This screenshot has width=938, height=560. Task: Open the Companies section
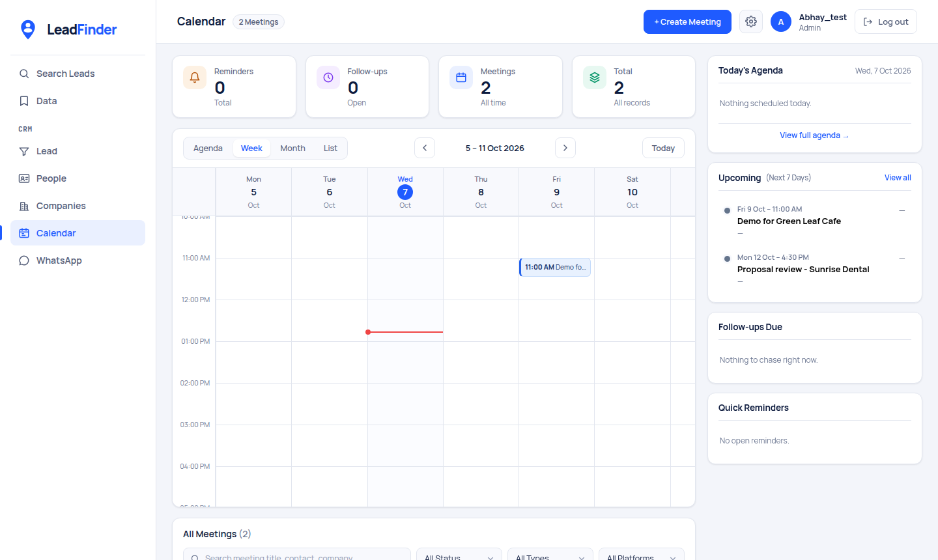[x=78, y=206]
